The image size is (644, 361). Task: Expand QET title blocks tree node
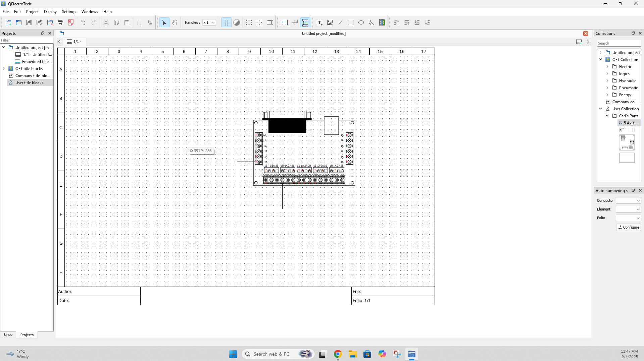(x=4, y=69)
